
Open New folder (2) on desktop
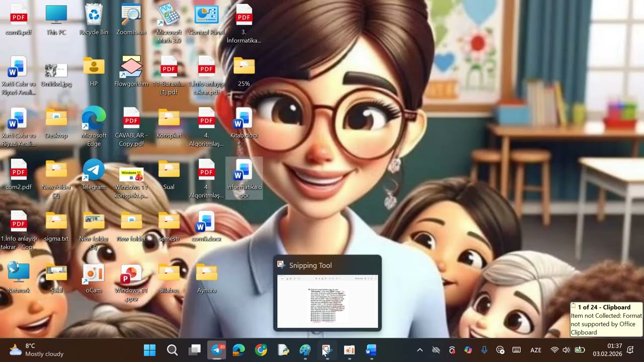point(56,178)
